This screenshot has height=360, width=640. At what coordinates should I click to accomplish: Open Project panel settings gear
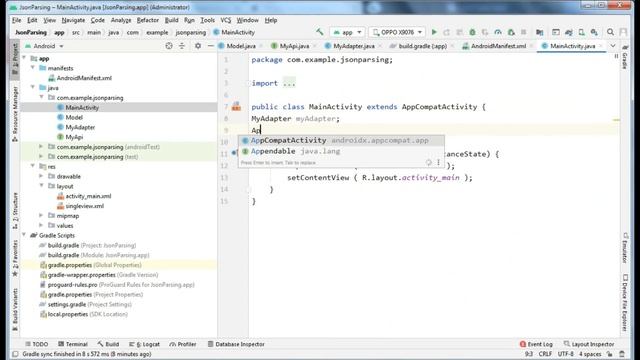point(198,46)
